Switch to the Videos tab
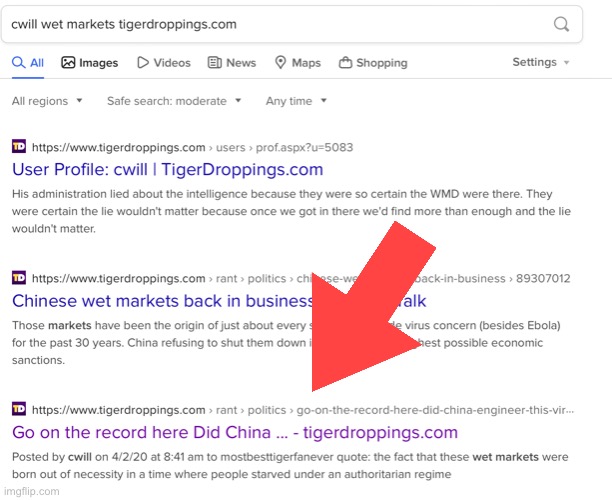The image size is (612, 500). coord(163,63)
